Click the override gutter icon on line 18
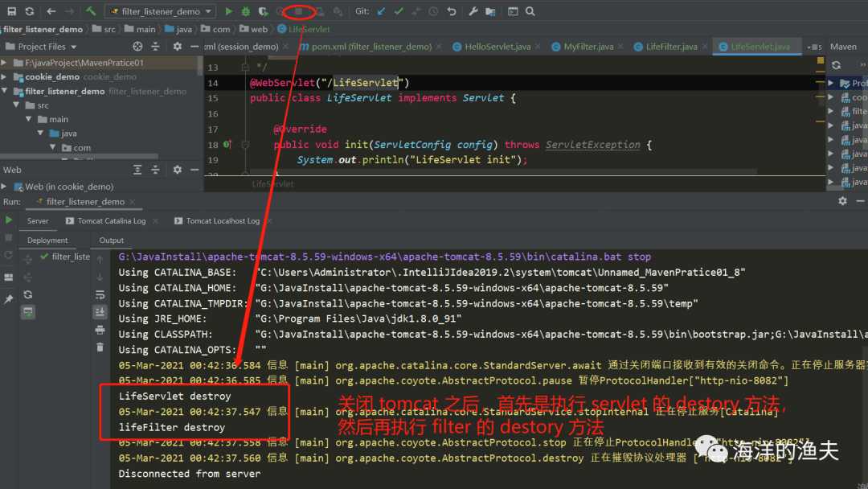This screenshot has height=489, width=868. coord(227,145)
